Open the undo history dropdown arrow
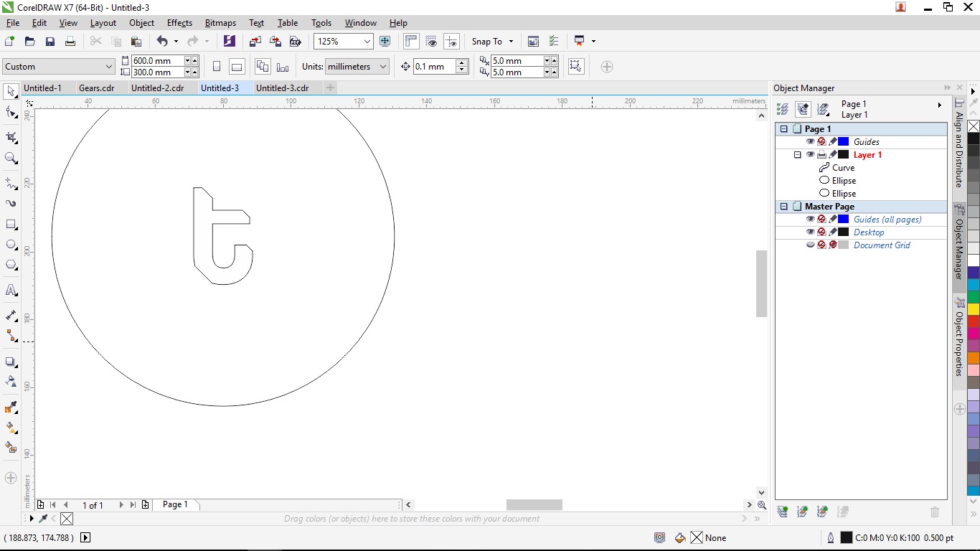This screenshot has width=980, height=551. [176, 42]
